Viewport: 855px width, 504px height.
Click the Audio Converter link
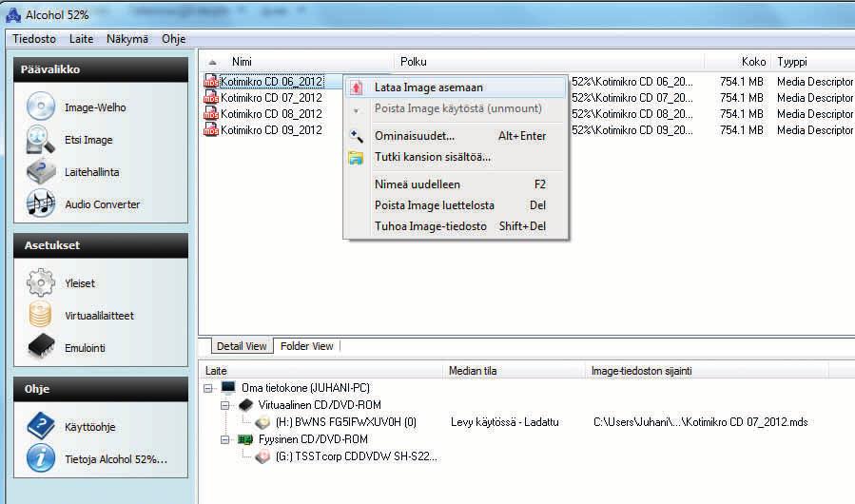[x=102, y=204]
